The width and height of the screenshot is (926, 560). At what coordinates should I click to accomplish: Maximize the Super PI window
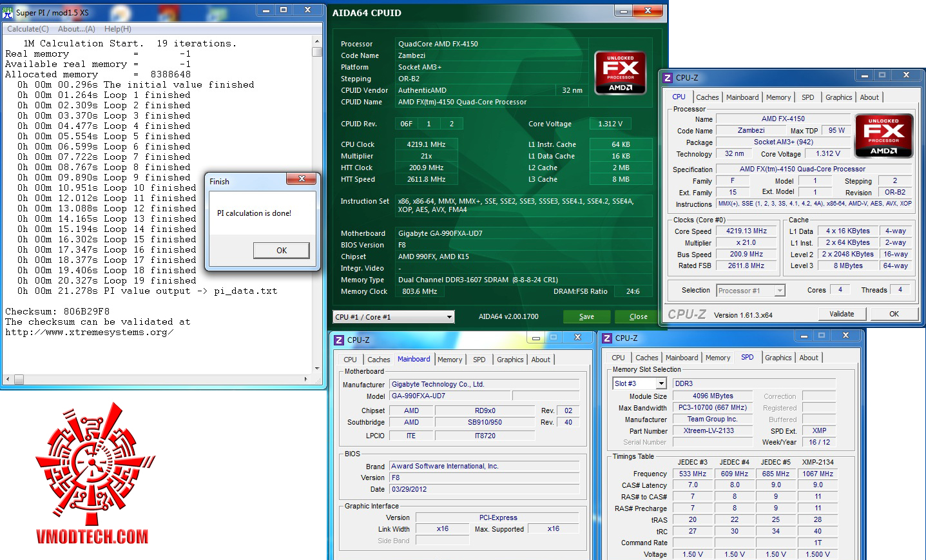(x=283, y=10)
